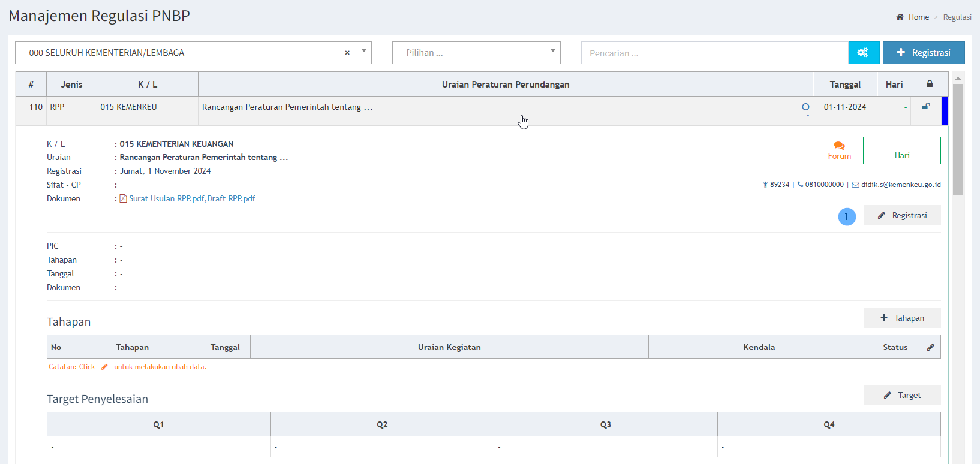Screen dimensions: 980x464
Task: Click the unlock icon in row 110
Action: point(925,107)
